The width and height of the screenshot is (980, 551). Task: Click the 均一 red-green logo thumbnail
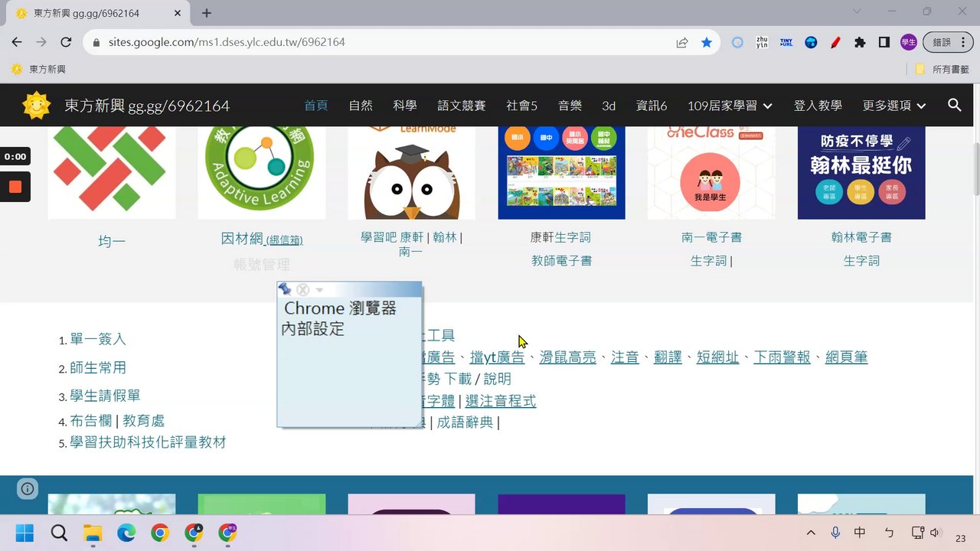112,172
